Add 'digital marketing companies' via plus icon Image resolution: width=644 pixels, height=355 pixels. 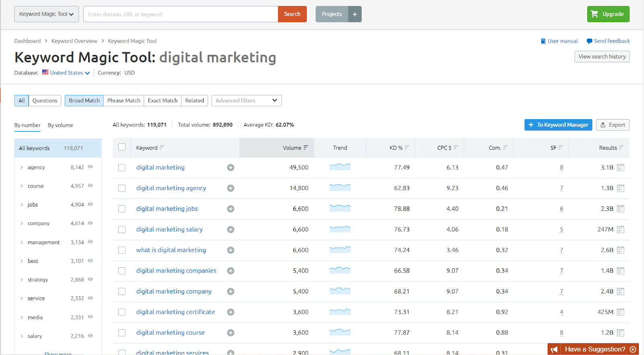[231, 271]
